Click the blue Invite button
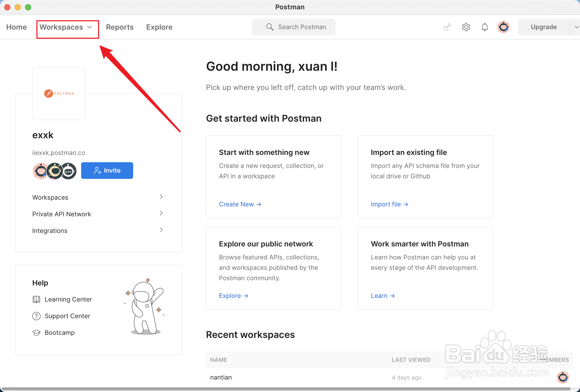580x392 pixels. click(x=107, y=171)
